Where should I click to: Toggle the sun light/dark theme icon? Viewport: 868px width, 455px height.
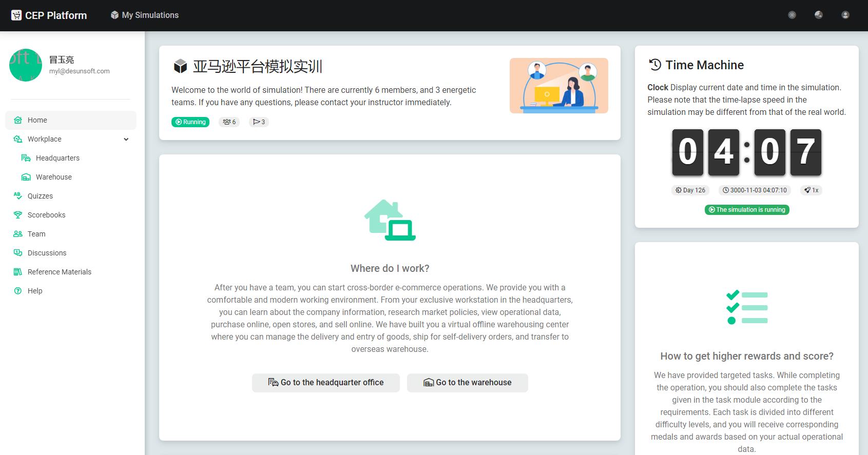[792, 15]
